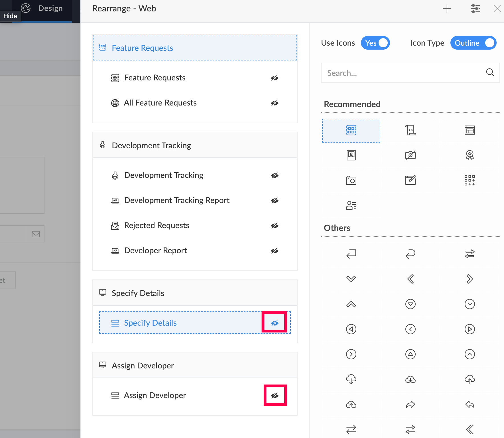Select the person with list lines icon
Image resolution: width=504 pixels, height=438 pixels.
pyautogui.click(x=351, y=205)
